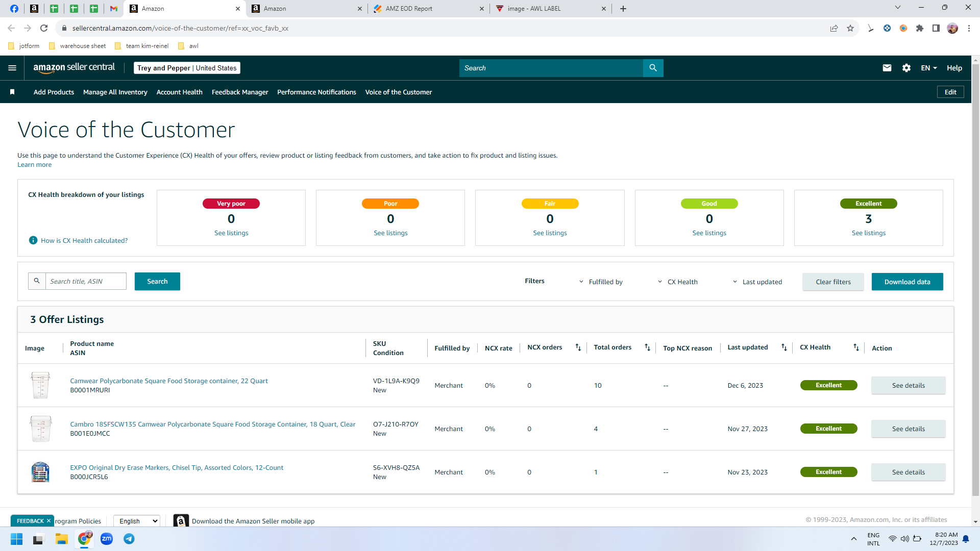
Task: Expand the Last updated filter dropdown
Action: coord(757,282)
